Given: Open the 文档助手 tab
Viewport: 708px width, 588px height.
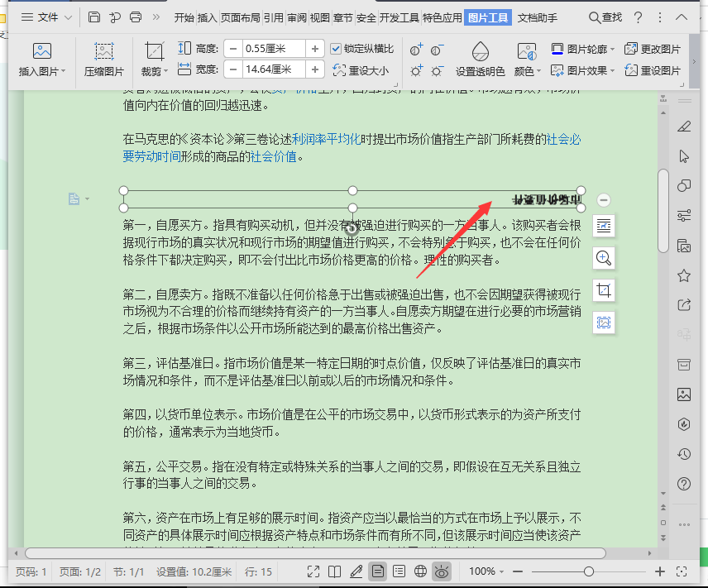Looking at the screenshot, I should [538, 17].
